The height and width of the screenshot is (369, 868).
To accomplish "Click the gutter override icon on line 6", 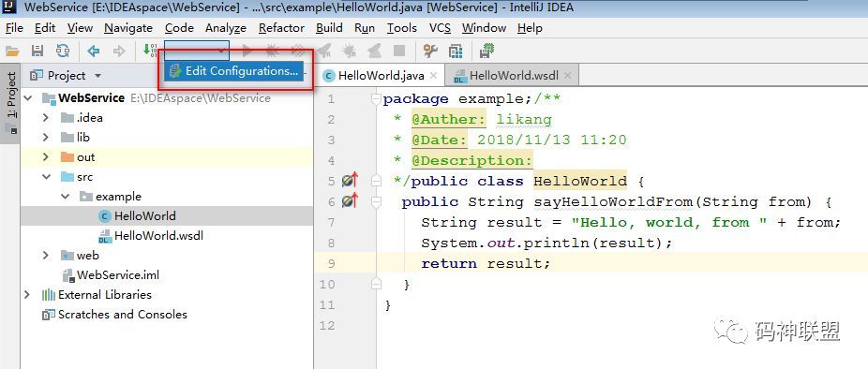I will click(350, 201).
